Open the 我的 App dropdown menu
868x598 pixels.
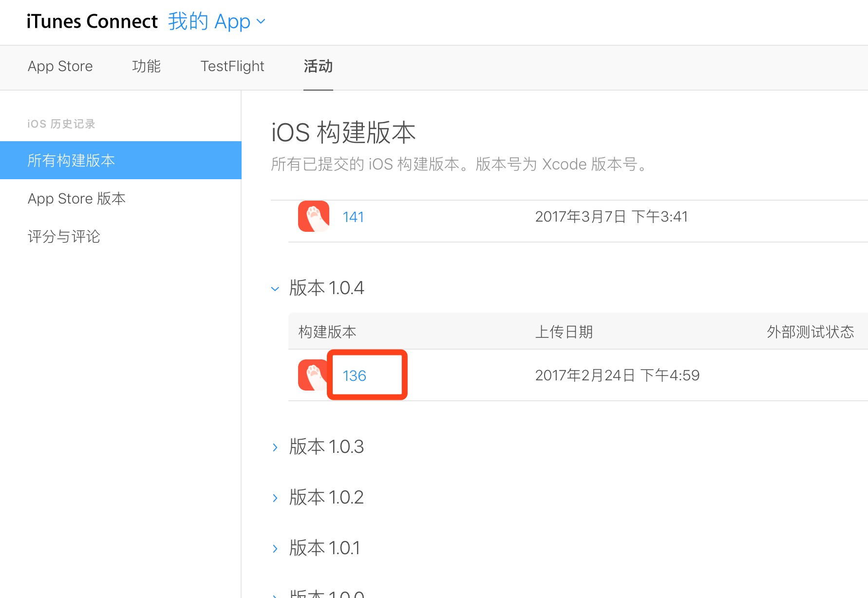tap(217, 21)
